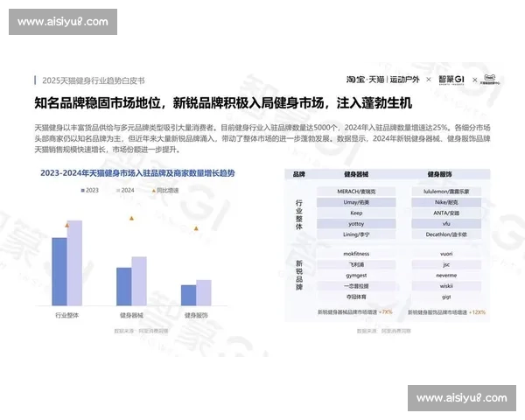Click the legend label 2023
The height and width of the screenshot is (420, 525).
92,190
